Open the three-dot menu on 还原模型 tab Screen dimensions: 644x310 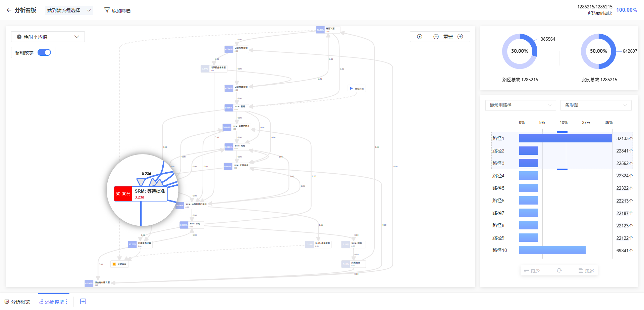(67, 302)
